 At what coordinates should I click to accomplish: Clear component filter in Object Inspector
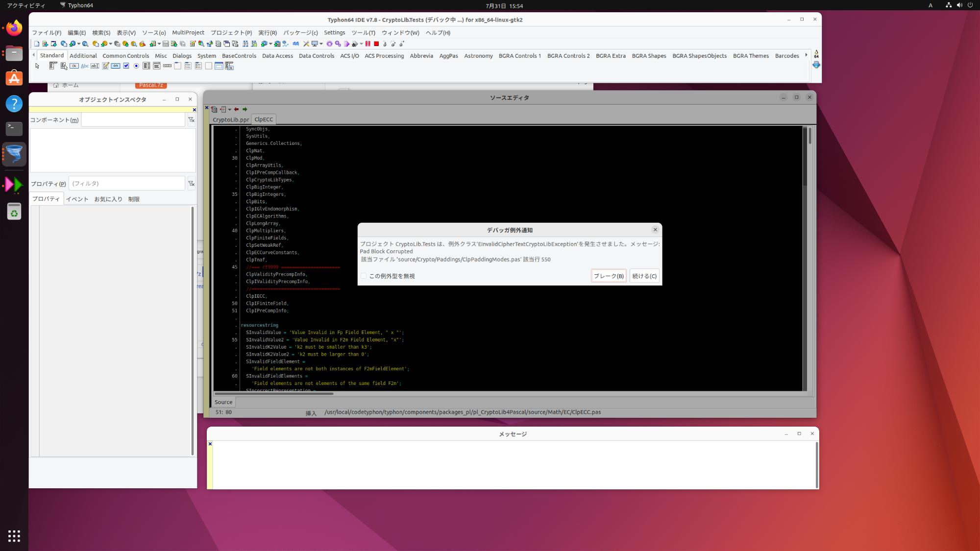pyautogui.click(x=191, y=120)
